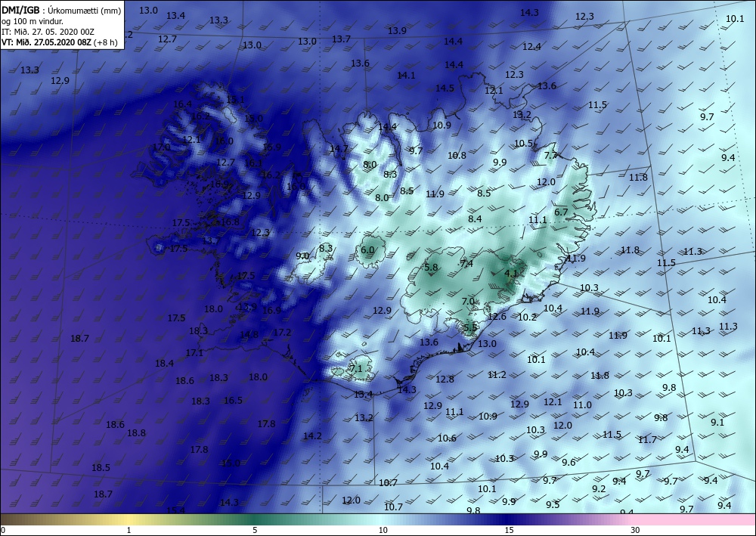Select the 9.5 value near the bottom
Viewport: 756px width, 536px height.
(553, 505)
